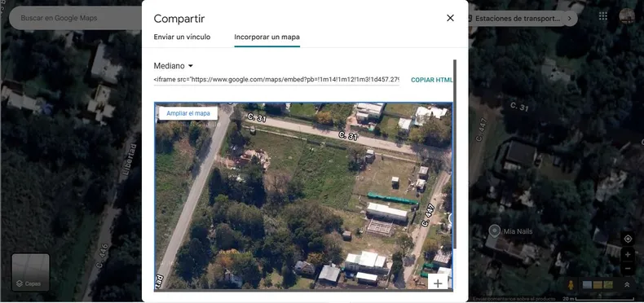
Task: Center map on my location icon
Action: pyautogui.click(x=628, y=239)
